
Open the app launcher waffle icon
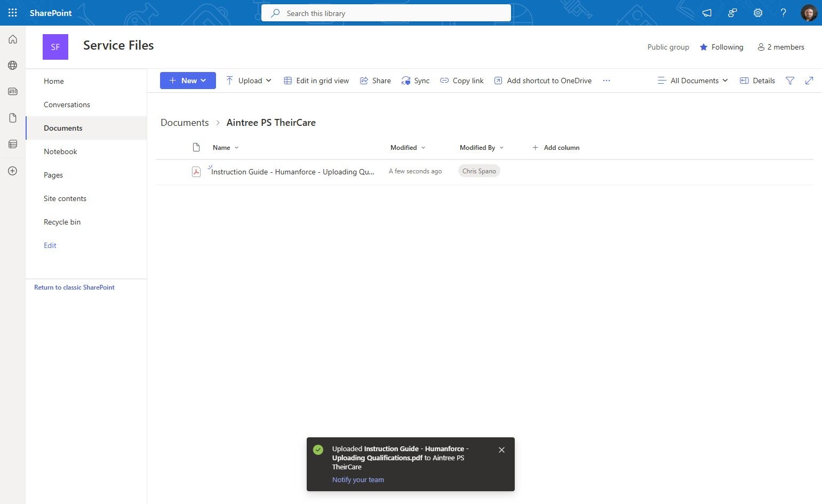click(13, 13)
